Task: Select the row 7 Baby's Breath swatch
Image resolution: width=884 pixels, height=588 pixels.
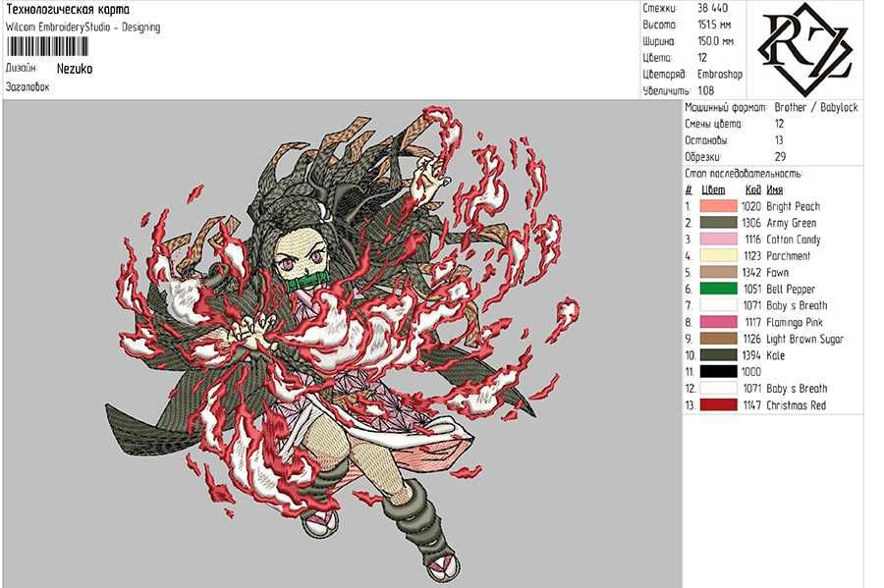Action: pyautogui.click(x=718, y=305)
